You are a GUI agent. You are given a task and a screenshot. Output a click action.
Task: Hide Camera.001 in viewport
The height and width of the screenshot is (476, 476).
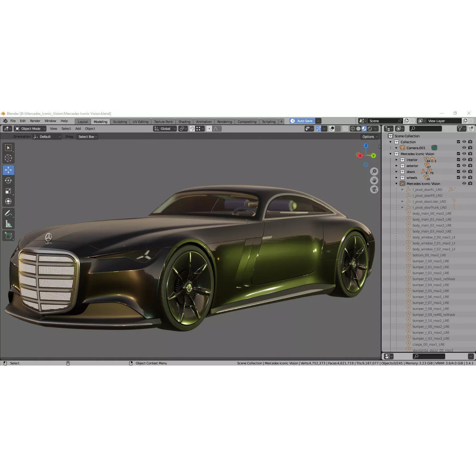[464, 148]
